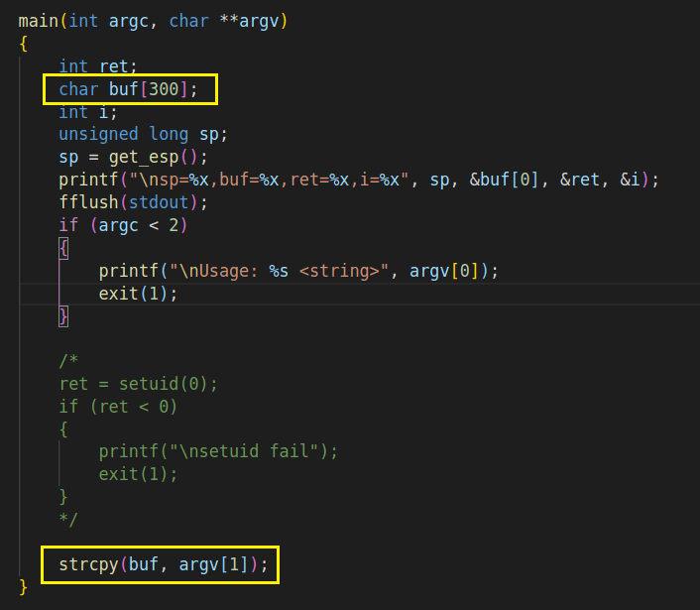Click the commented setuid(0) line

tap(139, 384)
